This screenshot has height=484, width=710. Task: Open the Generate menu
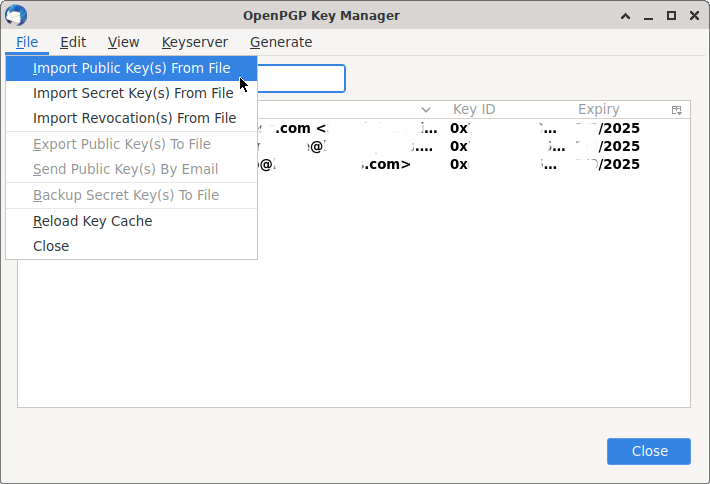point(281,42)
